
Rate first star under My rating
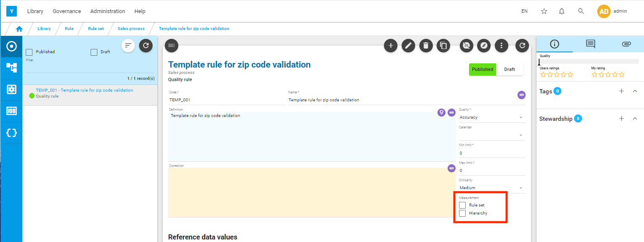pyautogui.click(x=595, y=75)
